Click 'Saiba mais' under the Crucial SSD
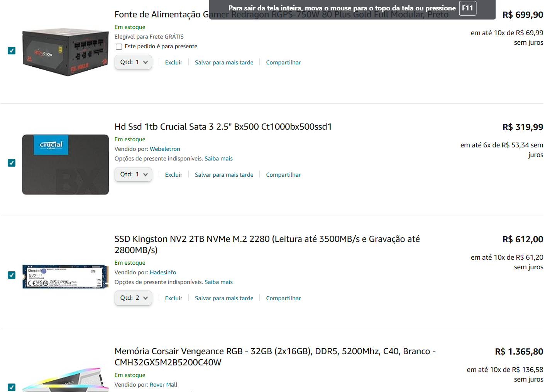This screenshot has width=550, height=392. click(x=218, y=159)
